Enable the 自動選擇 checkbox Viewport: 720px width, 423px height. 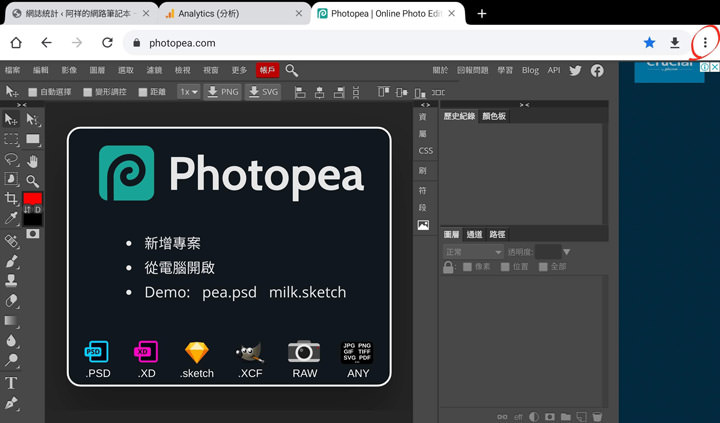pos(33,92)
